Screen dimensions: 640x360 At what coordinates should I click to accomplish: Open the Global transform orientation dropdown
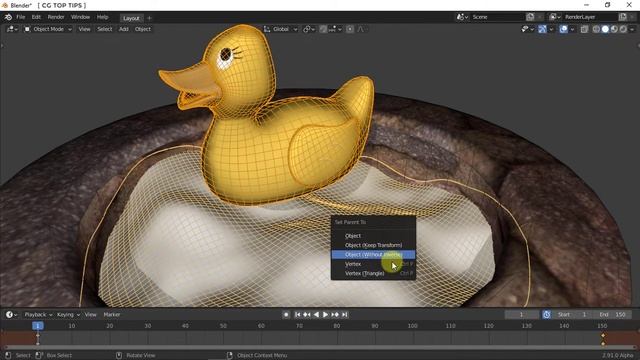(281, 29)
